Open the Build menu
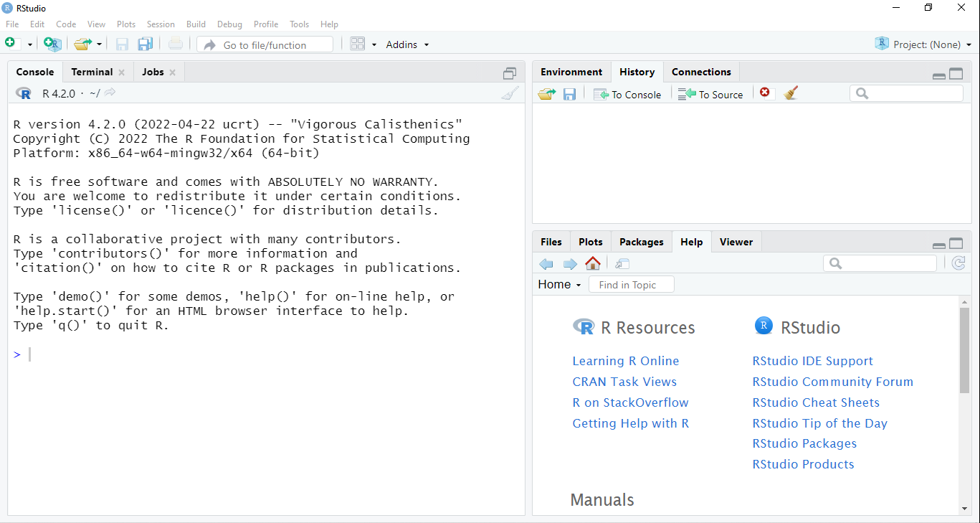Image resolution: width=980 pixels, height=523 pixels. tap(196, 24)
